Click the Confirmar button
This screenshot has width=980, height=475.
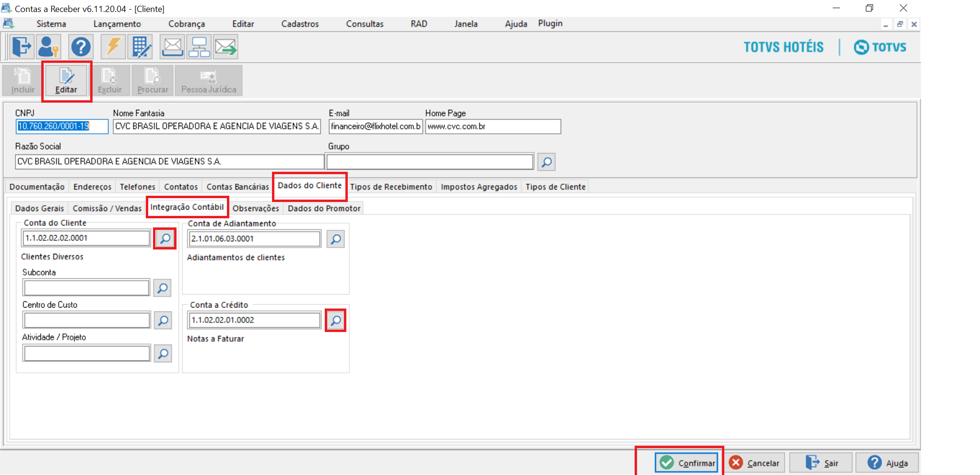click(686, 463)
